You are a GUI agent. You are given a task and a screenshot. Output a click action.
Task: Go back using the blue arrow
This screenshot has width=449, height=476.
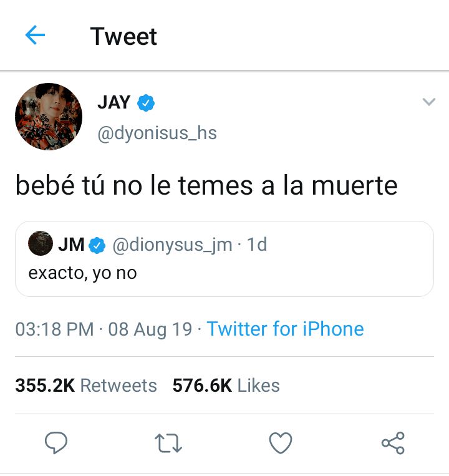[35, 35]
